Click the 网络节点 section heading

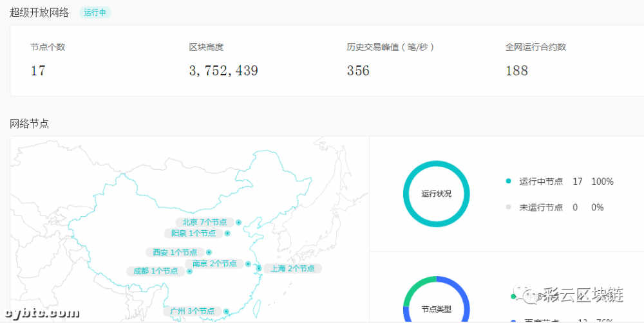click(x=29, y=124)
